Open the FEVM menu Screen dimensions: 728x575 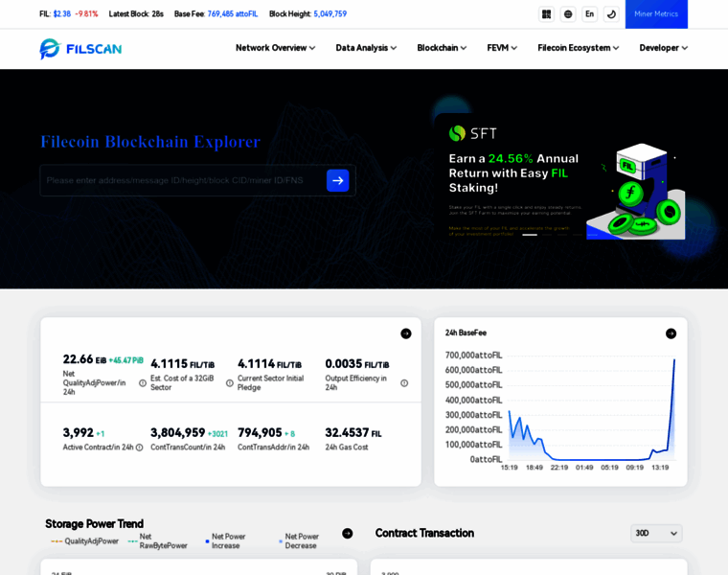tap(502, 48)
